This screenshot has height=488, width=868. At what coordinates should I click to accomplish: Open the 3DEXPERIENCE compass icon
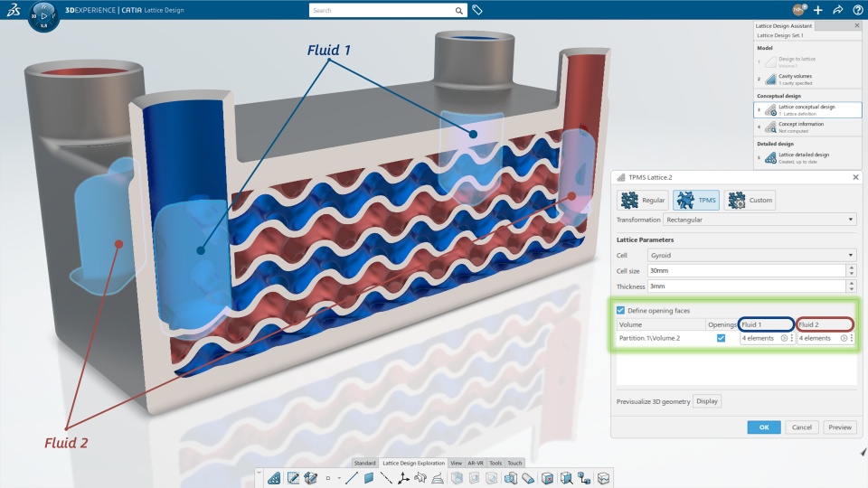[43, 16]
